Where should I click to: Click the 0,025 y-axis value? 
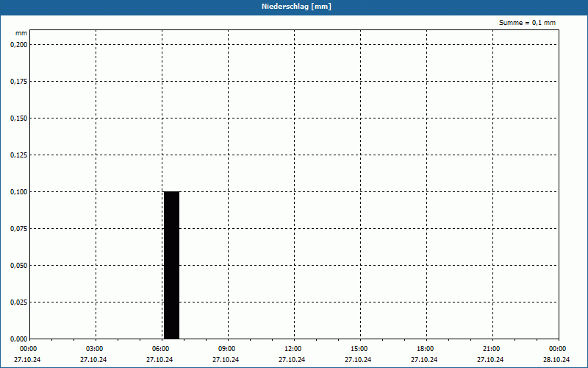(x=18, y=302)
